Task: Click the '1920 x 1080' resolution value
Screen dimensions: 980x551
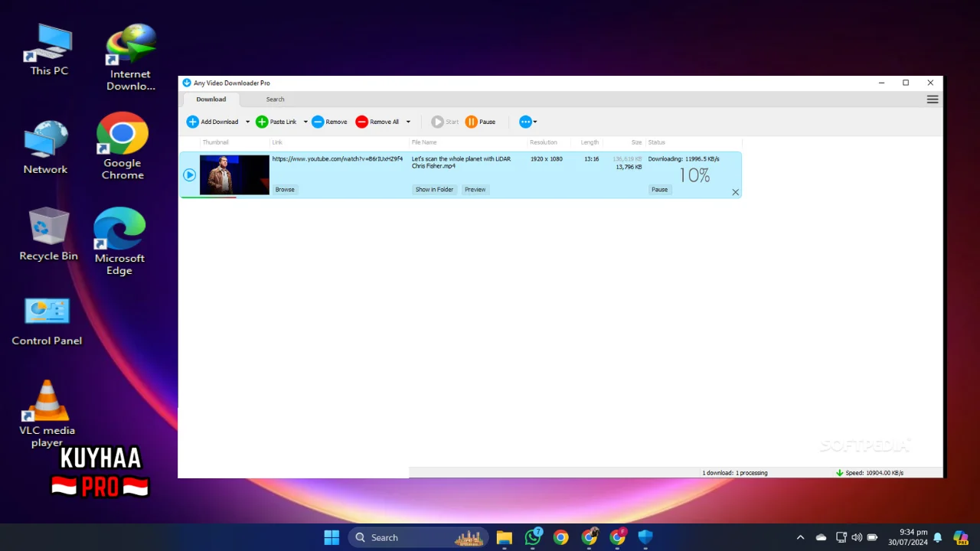Action: (x=547, y=159)
